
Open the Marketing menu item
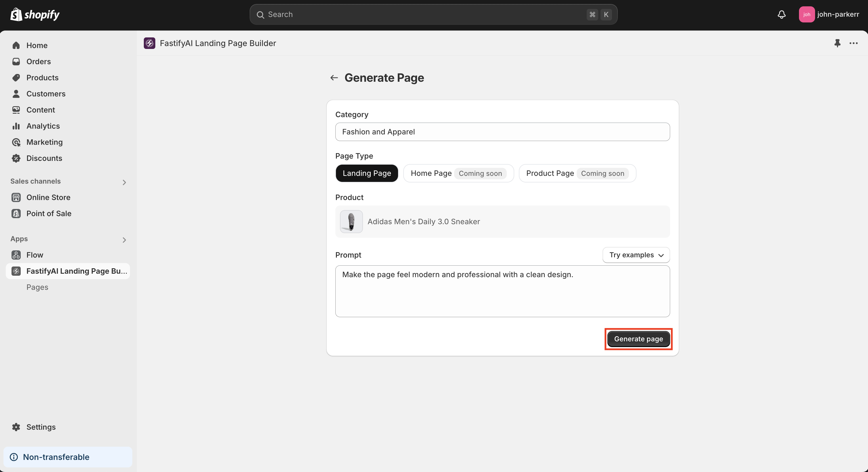point(45,142)
